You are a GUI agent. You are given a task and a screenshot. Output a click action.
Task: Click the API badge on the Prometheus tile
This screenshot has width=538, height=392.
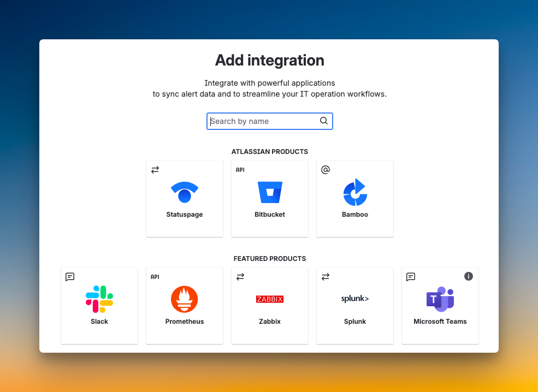155,277
